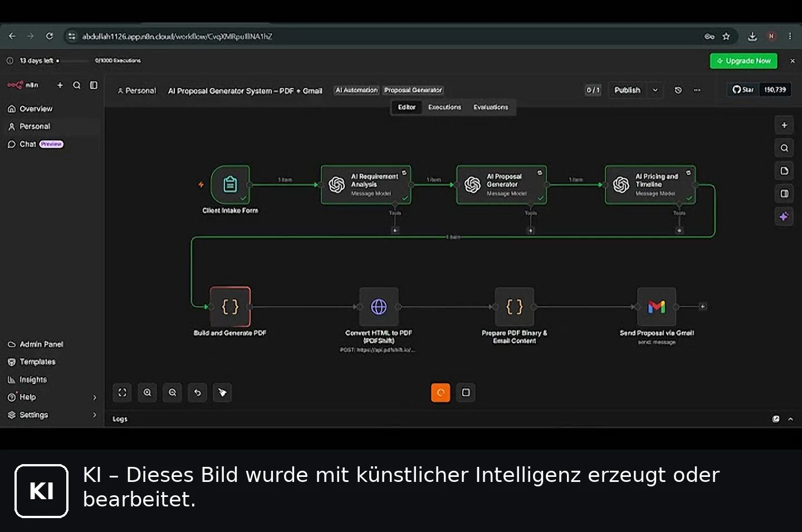
Task: Open Personal in sidebar
Action: coord(52,126)
